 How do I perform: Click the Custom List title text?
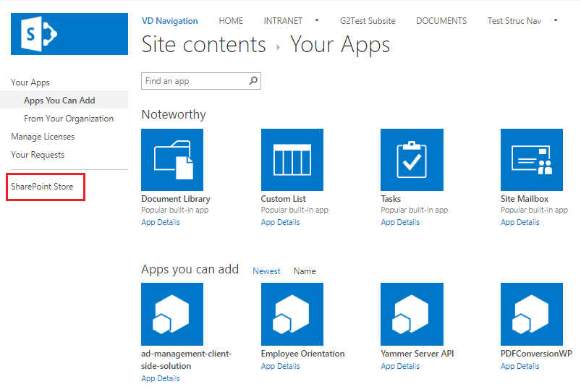pyautogui.click(x=284, y=199)
